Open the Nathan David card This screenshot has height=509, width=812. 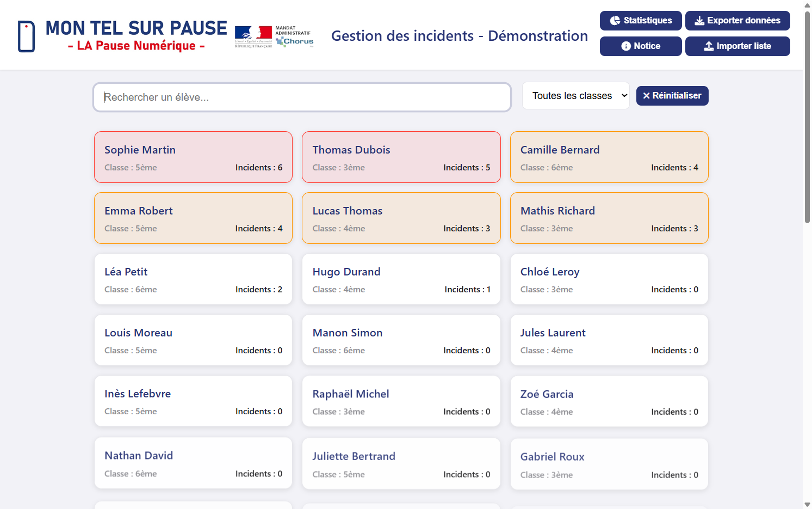click(x=194, y=463)
